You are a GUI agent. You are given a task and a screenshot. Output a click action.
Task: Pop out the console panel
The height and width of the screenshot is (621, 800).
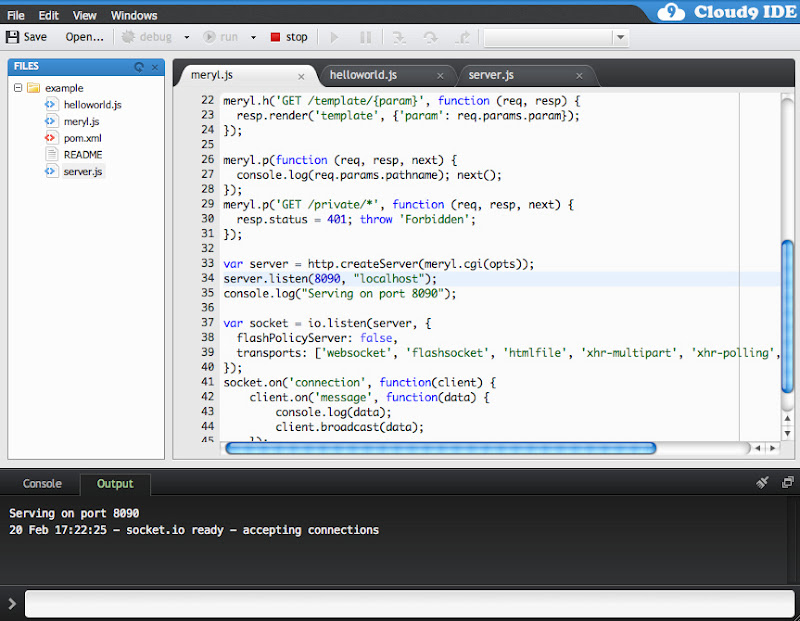click(x=787, y=483)
